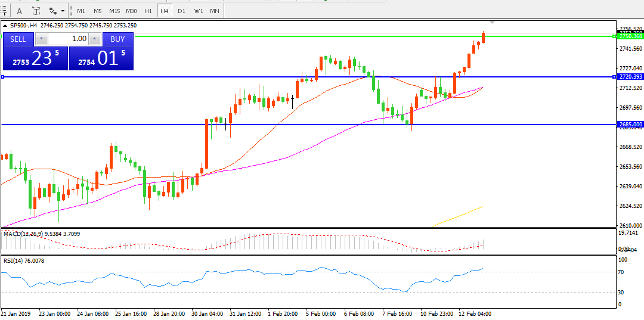Select the Text tool (A icon)

(x=19, y=11)
